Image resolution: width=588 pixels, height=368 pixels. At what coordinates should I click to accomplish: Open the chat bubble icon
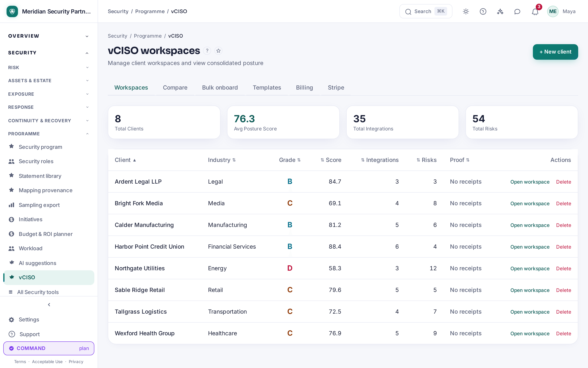pos(517,11)
